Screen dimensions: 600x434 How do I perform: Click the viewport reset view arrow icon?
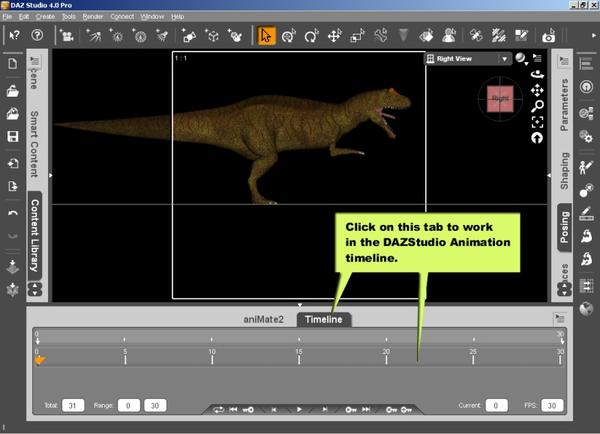tap(537, 138)
